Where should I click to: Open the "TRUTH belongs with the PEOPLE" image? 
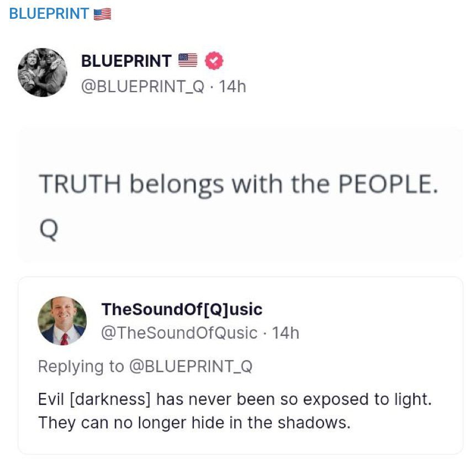pos(241,194)
